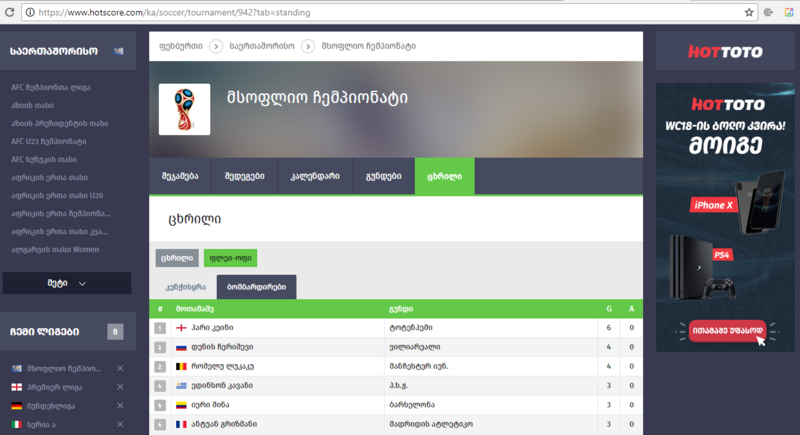Click the მოთამაშე column header
This screenshot has width=800, height=435.
[x=195, y=309]
